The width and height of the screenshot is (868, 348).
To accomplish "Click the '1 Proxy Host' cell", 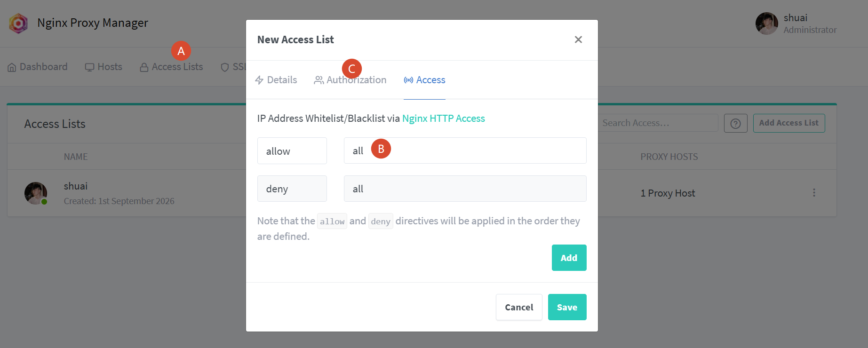I will [x=668, y=193].
